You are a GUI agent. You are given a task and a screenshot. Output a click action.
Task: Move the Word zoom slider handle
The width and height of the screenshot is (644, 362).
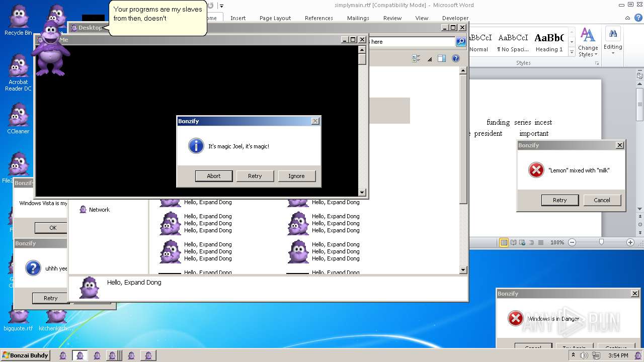(x=601, y=242)
